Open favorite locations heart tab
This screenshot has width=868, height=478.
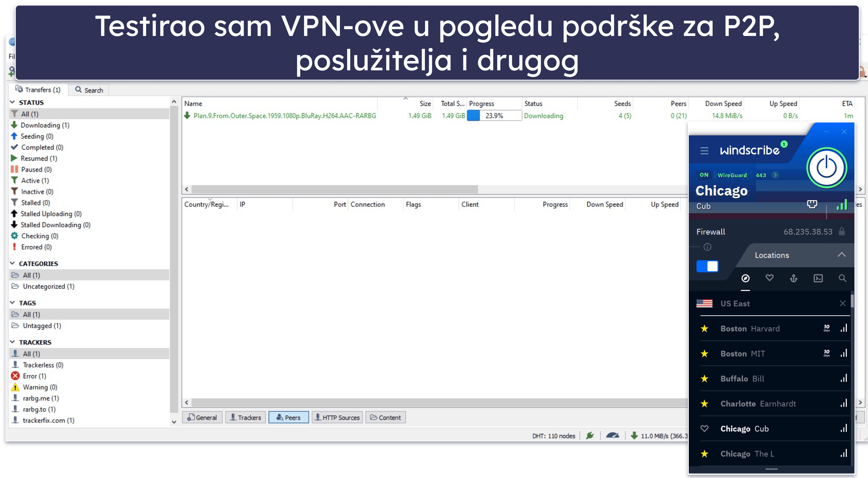coord(769,278)
